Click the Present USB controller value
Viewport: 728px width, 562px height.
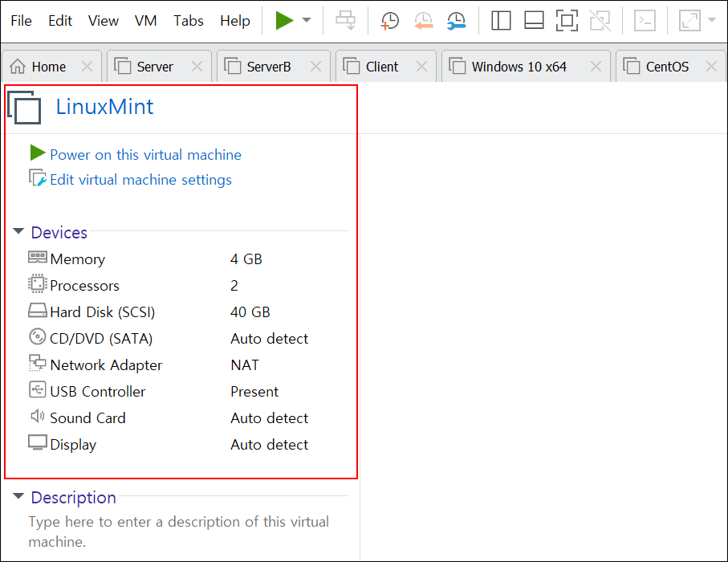point(254,392)
